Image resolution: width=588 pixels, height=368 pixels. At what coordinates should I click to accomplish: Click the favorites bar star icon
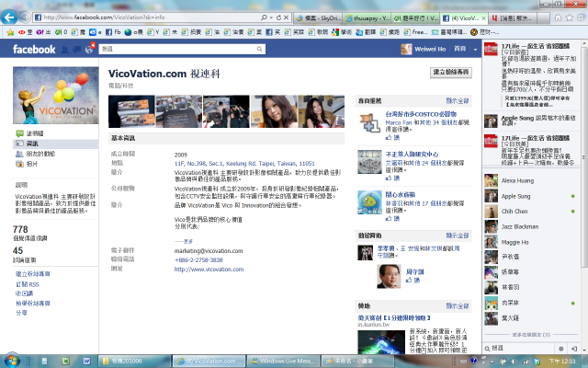click(x=10, y=33)
